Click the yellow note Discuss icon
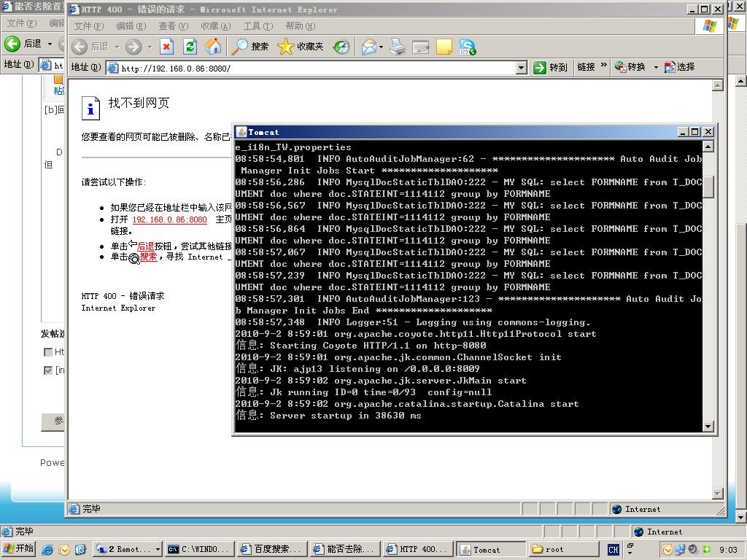Screen dimensions: 747x560 pos(444,47)
